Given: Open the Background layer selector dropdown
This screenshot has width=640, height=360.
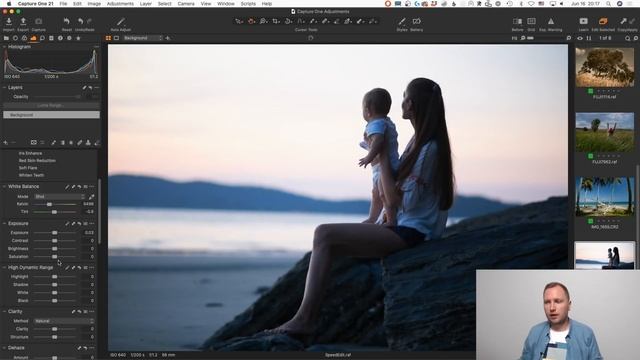Looking at the screenshot, I should point(142,38).
